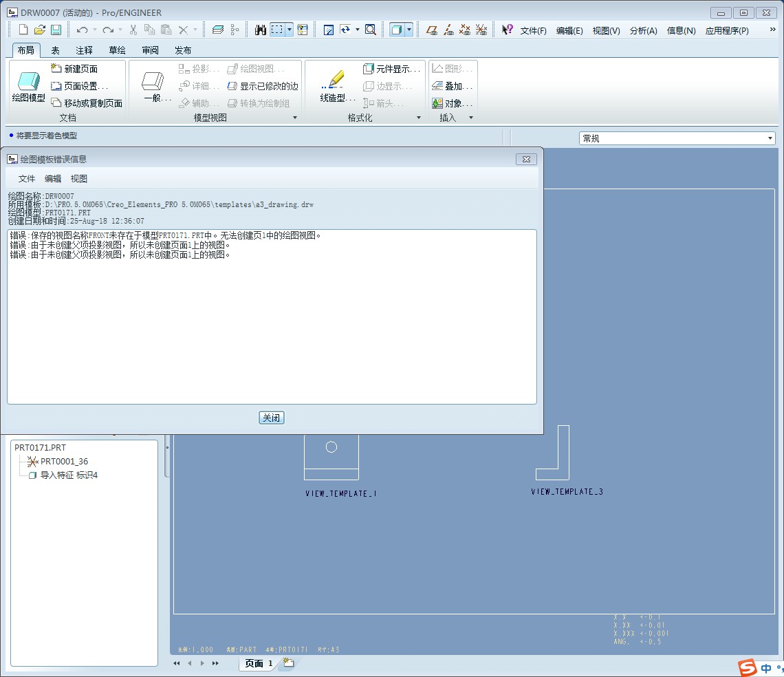Open 视图 menu in error dialog
784x677 pixels.
78,179
